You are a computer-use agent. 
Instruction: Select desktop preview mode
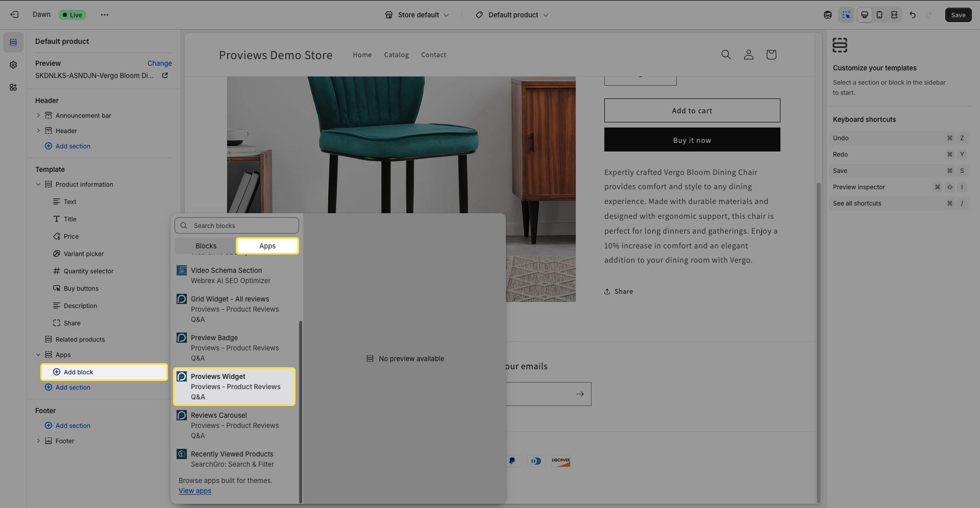point(864,15)
